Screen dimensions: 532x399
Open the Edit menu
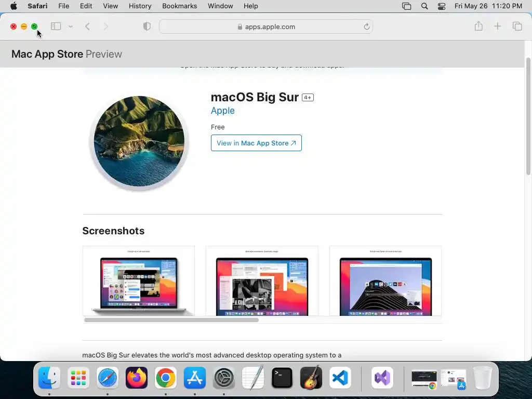click(86, 6)
